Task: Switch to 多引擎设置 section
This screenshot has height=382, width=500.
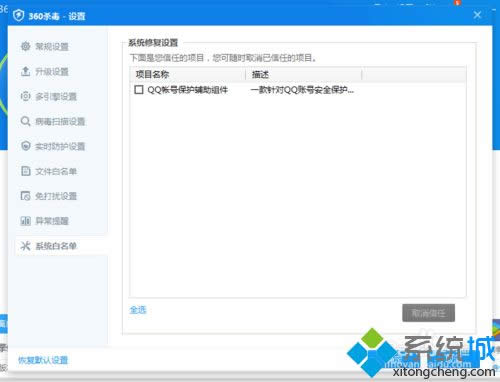Action: [56, 96]
